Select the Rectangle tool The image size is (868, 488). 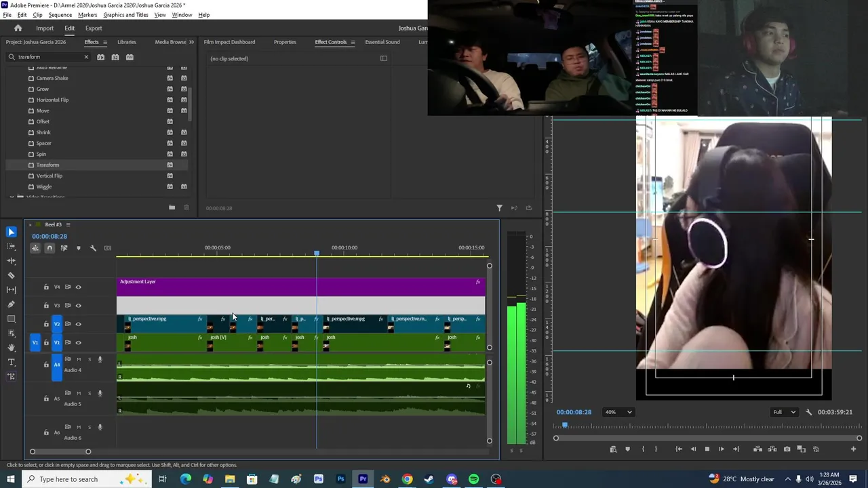pyautogui.click(x=11, y=319)
